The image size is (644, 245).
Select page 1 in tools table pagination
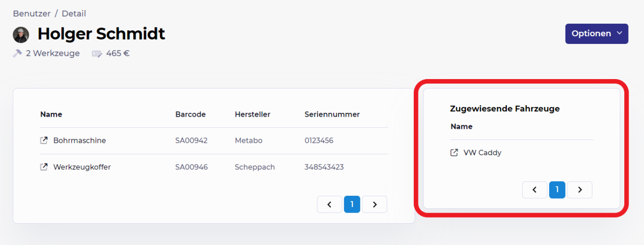(352, 204)
